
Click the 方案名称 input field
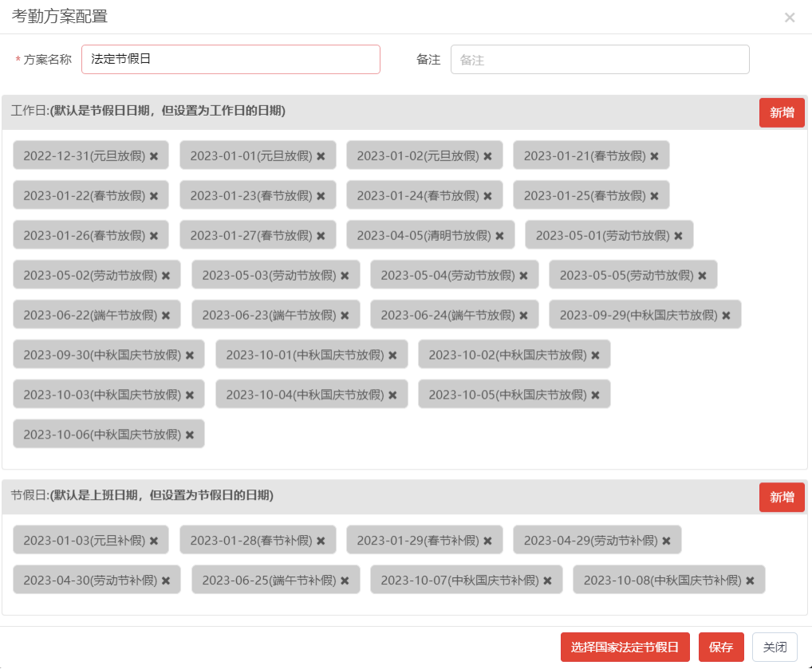click(x=231, y=60)
